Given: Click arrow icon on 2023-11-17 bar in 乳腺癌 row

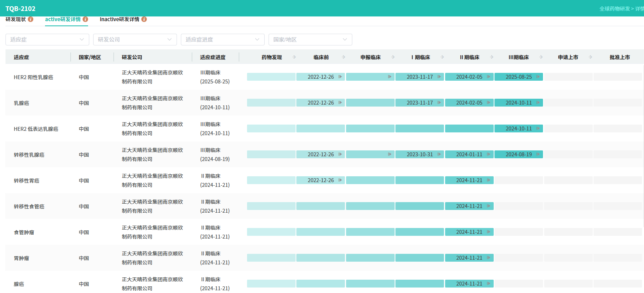Looking at the screenshot, I should [x=439, y=103].
